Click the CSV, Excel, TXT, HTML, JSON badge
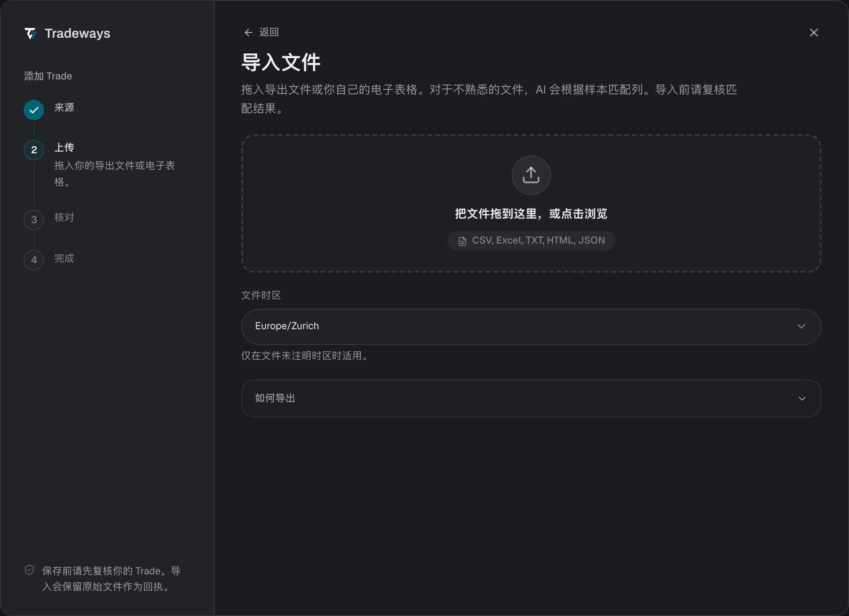849x616 pixels. 531,241
